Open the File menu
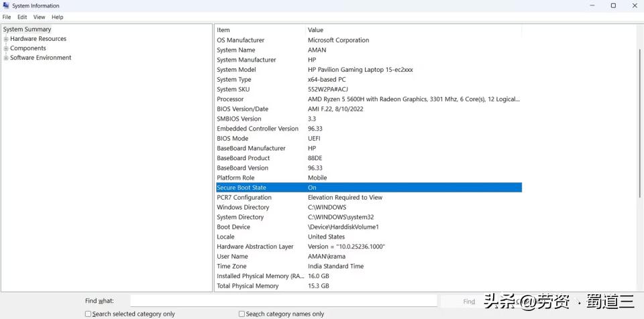This screenshot has width=644, height=319. pos(7,17)
